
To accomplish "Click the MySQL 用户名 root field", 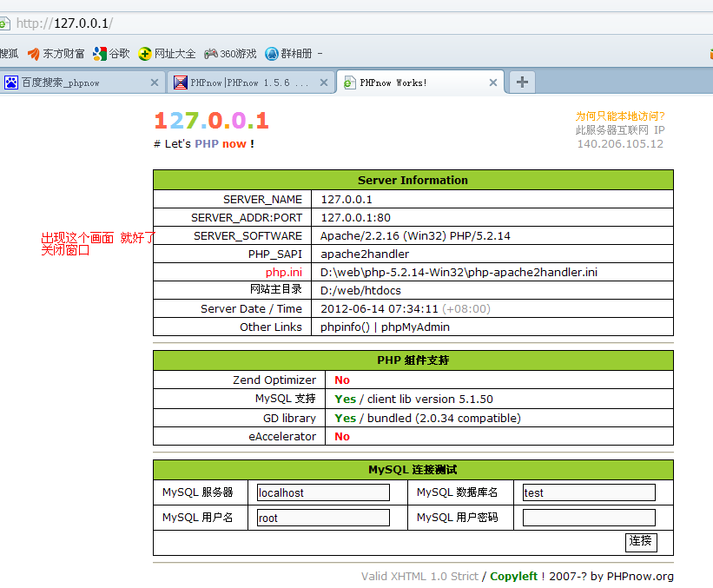I will [323, 518].
